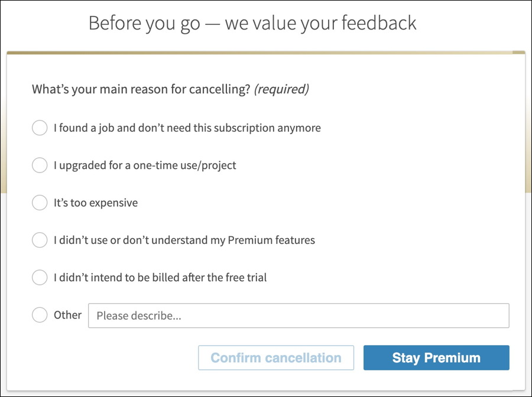Click the question "What's your main reason for cancelling?"

[142, 89]
